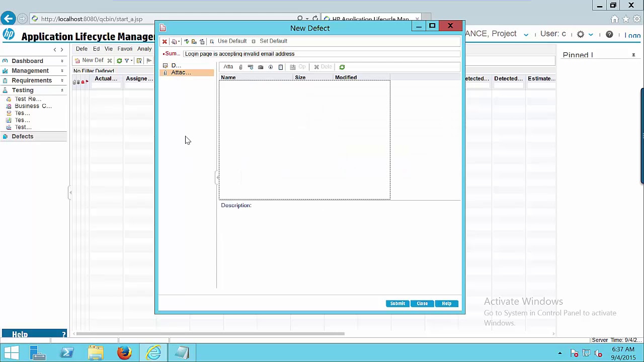The height and width of the screenshot is (362, 644).
Task: Click the paperclip file attachment icon
Action: pyautogui.click(x=240, y=67)
